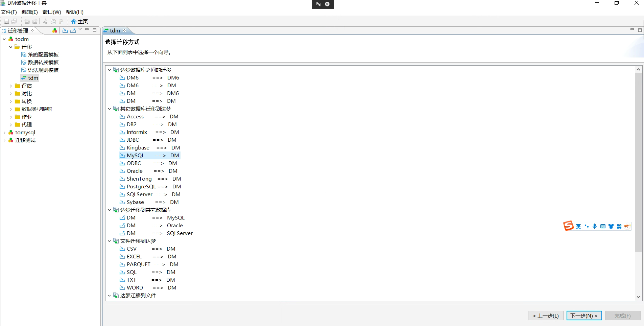The width and height of the screenshot is (644, 326).
Task: Select 数据转换模板 in the tree
Action: coord(40,63)
